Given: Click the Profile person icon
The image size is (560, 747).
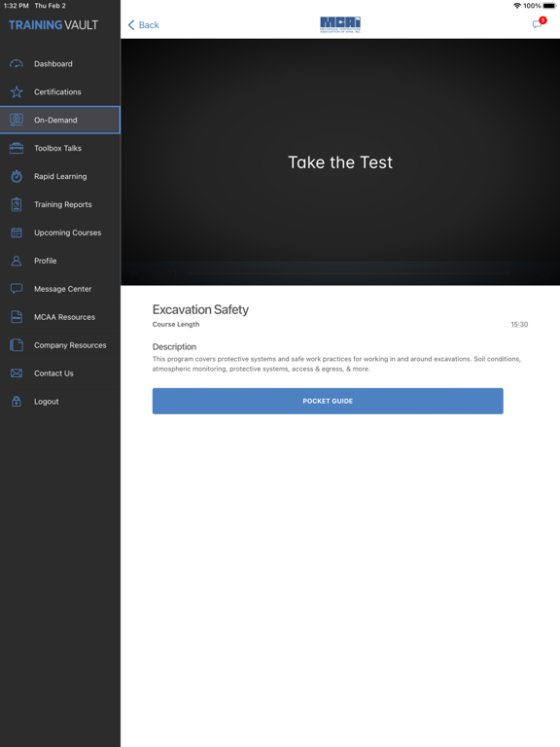Looking at the screenshot, I should 17,261.
